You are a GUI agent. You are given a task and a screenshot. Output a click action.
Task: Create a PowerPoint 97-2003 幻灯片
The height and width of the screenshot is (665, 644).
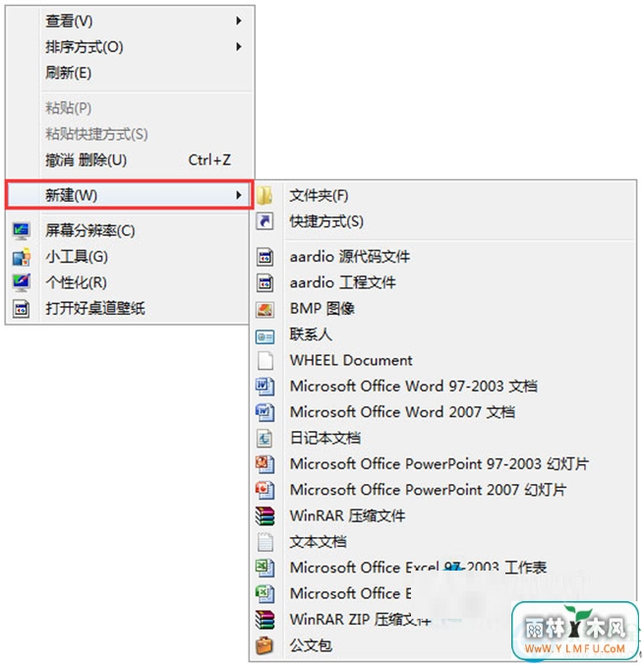[x=443, y=464]
